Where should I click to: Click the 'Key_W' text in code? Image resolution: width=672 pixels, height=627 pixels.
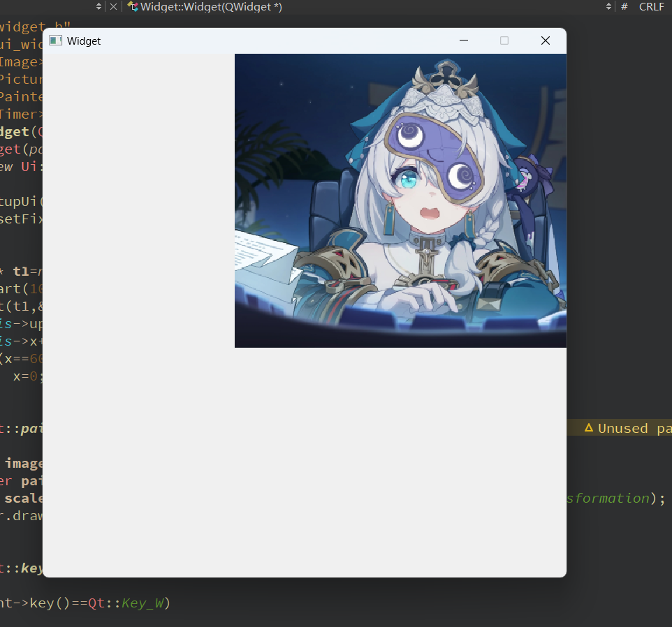coord(143,603)
